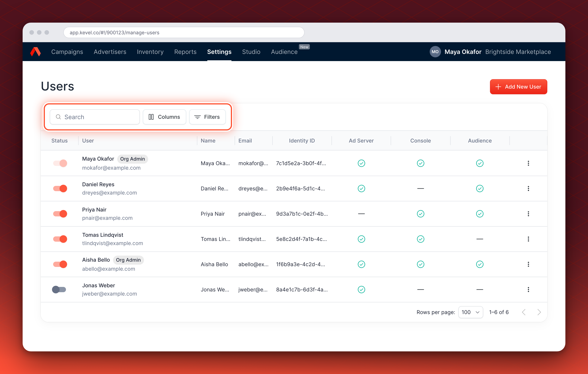The height and width of the screenshot is (374, 588).
Task: Click Add New User button
Action: (x=518, y=87)
